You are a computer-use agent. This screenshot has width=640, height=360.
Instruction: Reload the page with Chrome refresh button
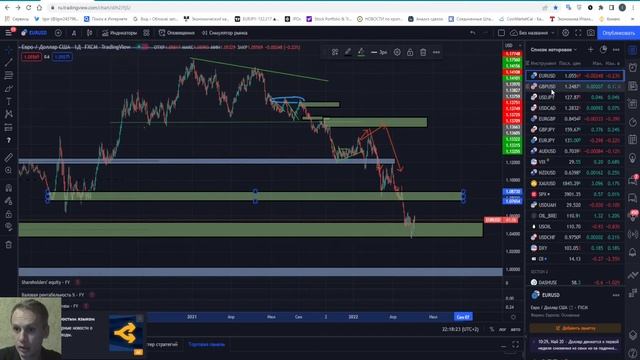tap(29, 8)
